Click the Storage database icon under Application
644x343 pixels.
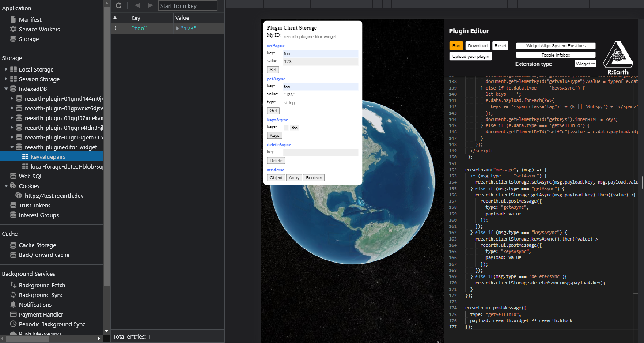pyautogui.click(x=13, y=39)
